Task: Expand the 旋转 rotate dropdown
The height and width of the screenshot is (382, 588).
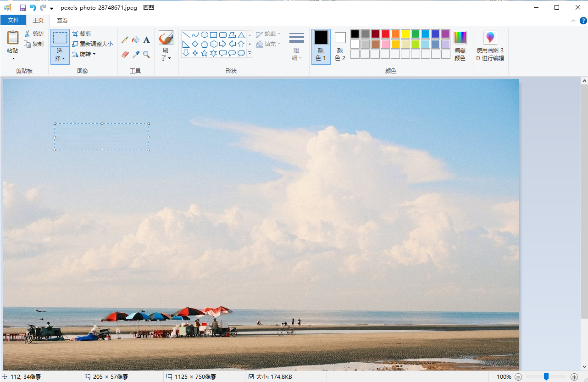Action: pos(94,54)
